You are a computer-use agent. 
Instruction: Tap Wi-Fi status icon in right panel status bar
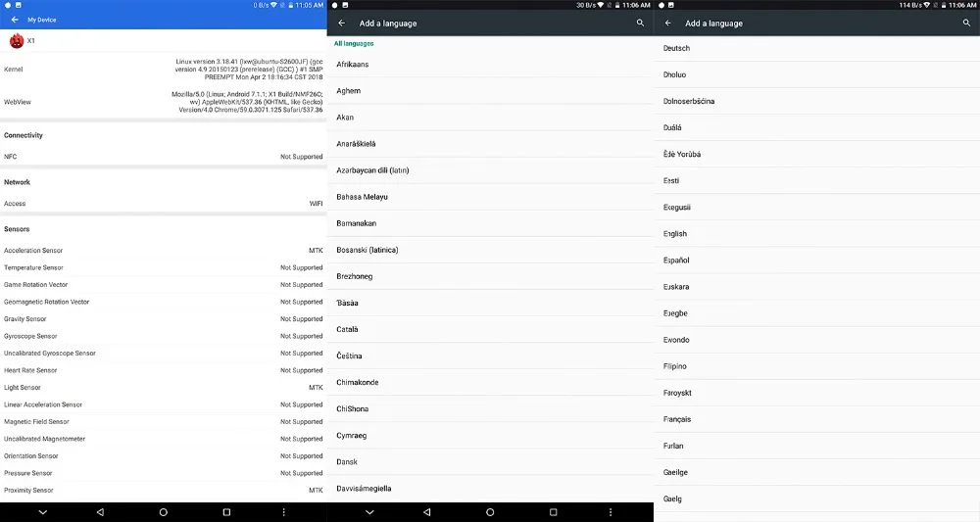pyautogui.click(x=927, y=5)
